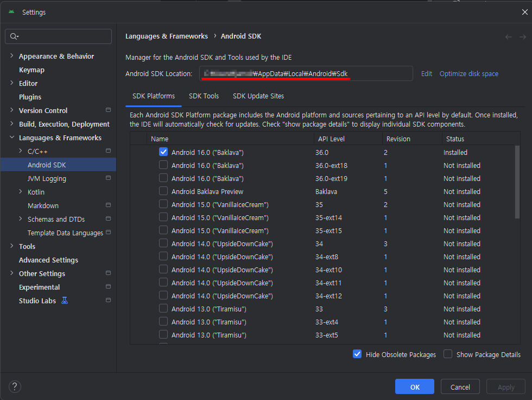Toggle Hide Obsolete Packages checkbox

(x=357, y=354)
